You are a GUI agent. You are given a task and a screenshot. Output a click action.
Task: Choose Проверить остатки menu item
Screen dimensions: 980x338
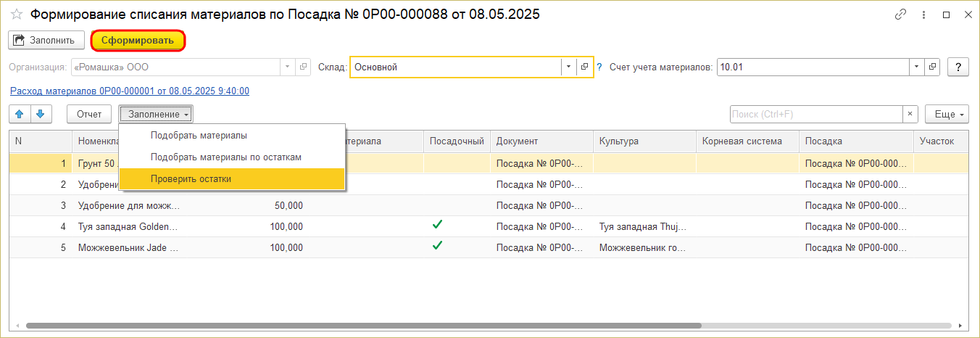tap(232, 178)
